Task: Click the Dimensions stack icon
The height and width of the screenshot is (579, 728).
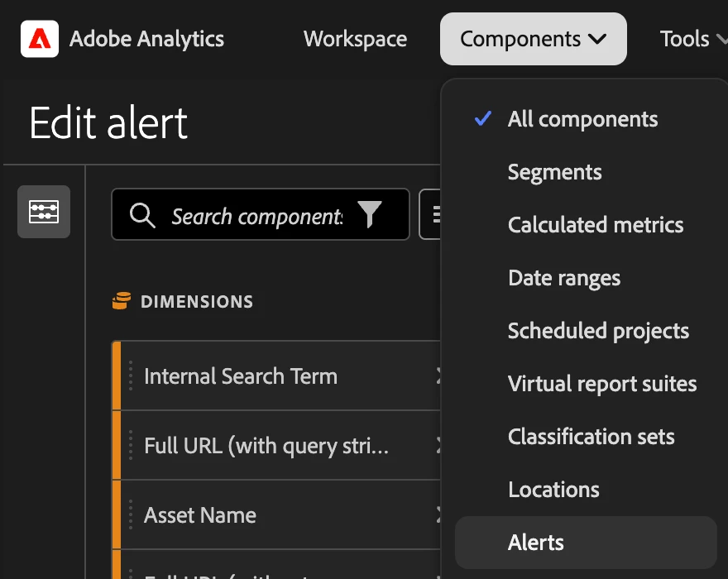Action: (x=121, y=302)
